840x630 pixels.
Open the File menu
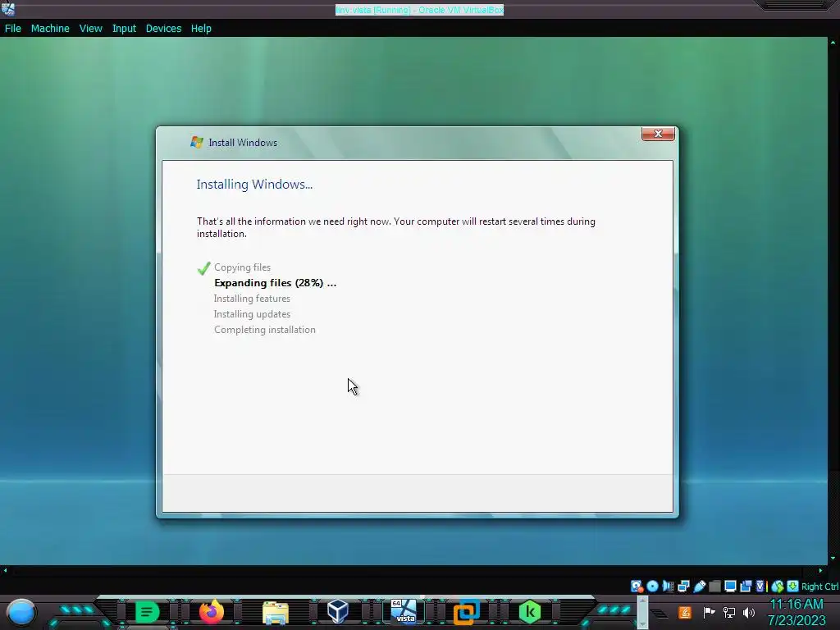pos(13,29)
